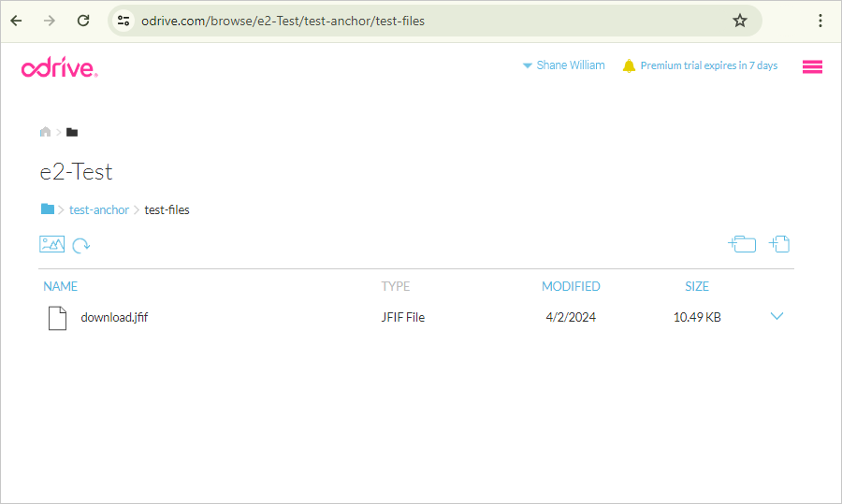Open the Shane William account dropdown
Viewport: 842px width, 504px height.
coord(564,65)
